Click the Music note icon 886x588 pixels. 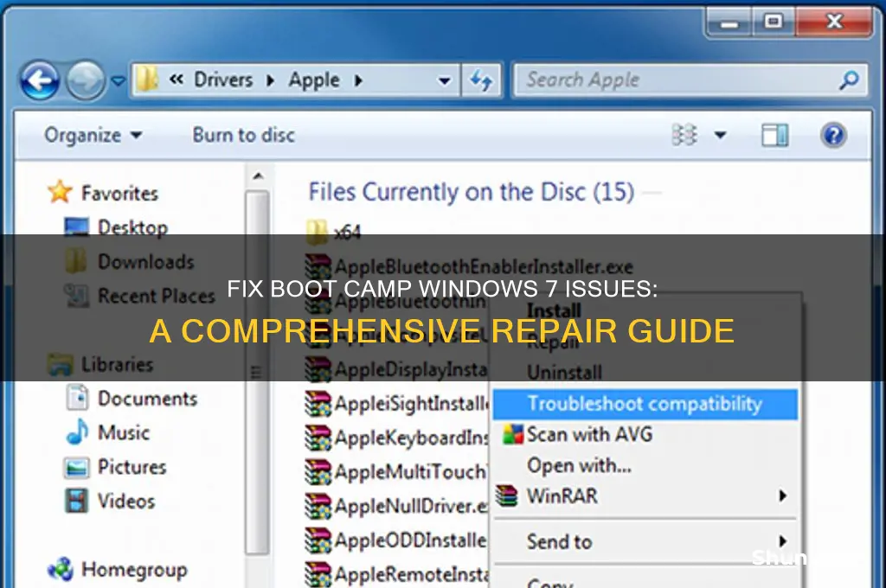pyautogui.click(x=77, y=431)
